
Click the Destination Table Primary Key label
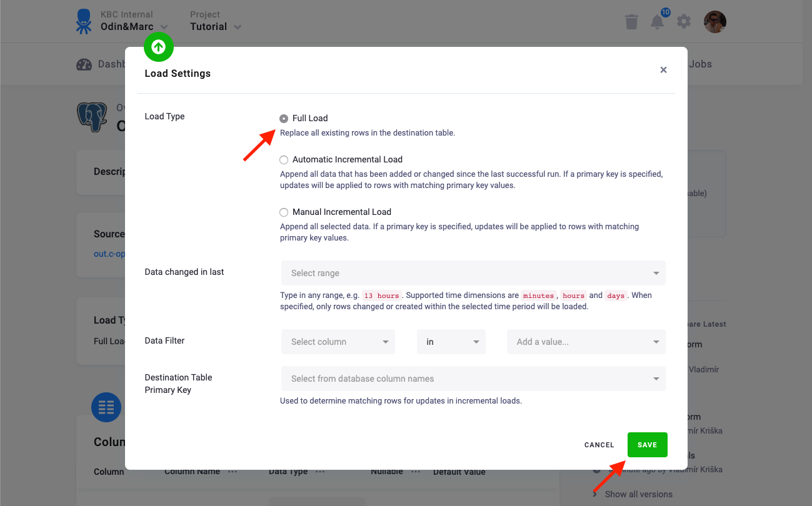pos(178,384)
